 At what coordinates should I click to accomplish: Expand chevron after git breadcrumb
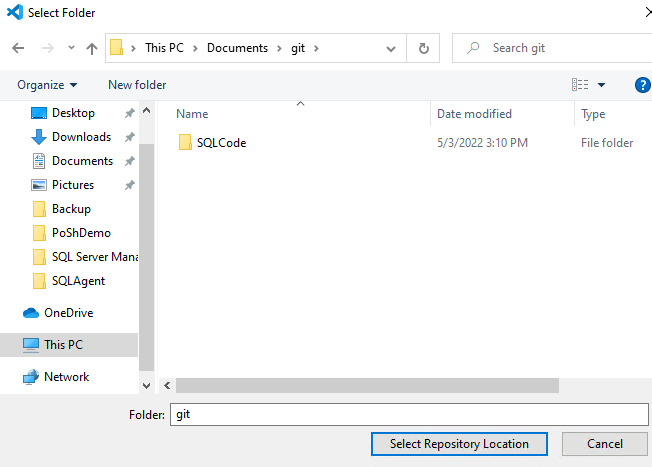click(316, 48)
